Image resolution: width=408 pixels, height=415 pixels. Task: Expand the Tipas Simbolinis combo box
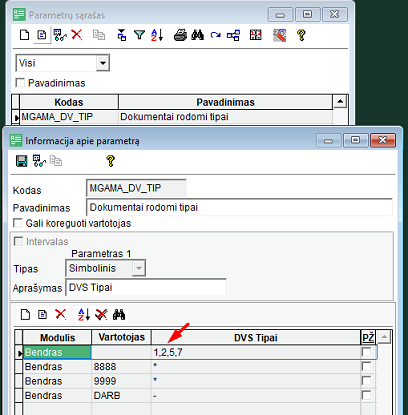(x=139, y=268)
